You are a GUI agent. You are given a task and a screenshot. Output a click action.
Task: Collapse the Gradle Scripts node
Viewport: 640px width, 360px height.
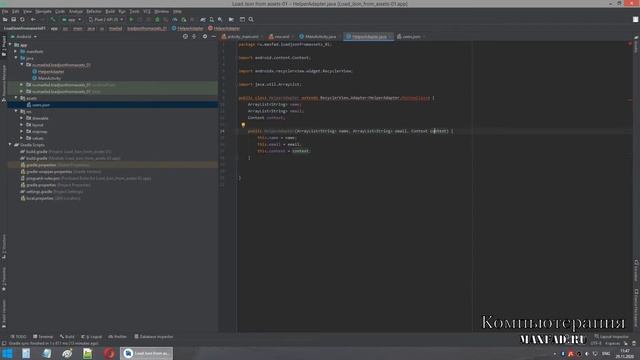click(10, 145)
